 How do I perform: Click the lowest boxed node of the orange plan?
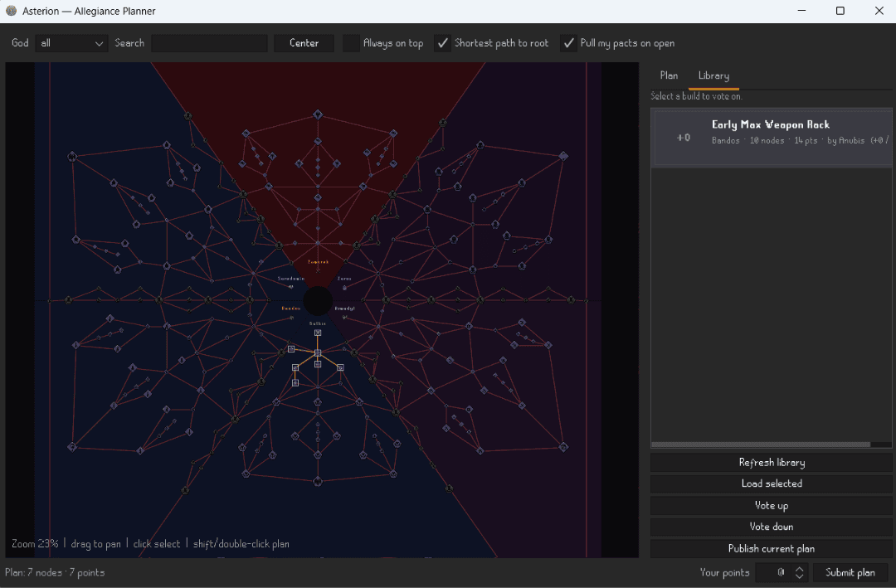(x=295, y=382)
